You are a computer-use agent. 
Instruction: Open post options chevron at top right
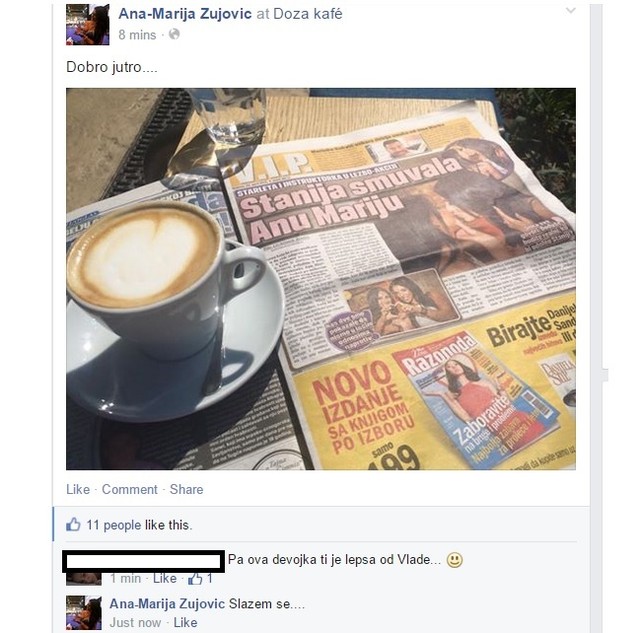tap(571, 11)
